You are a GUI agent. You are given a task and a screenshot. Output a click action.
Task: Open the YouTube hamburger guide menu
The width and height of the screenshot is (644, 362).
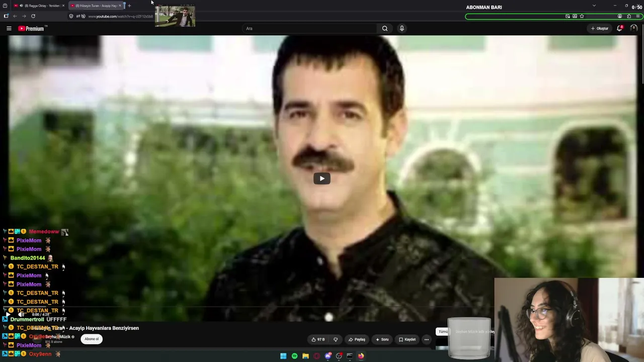click(x=9, y=29)
